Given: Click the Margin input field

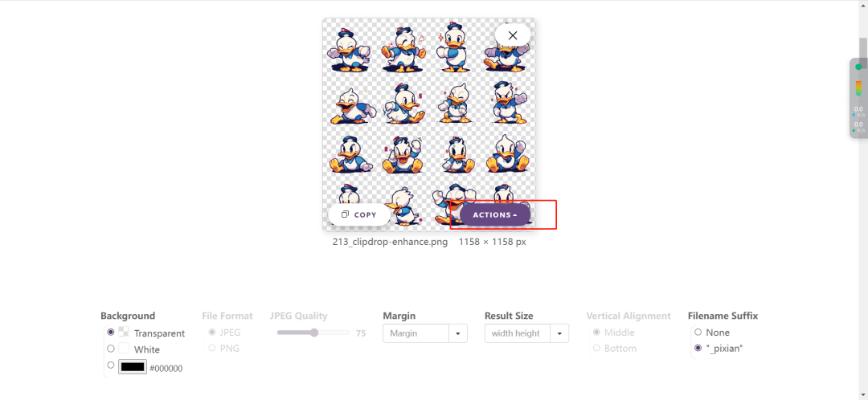Looking at the screenshot, I should pos(416,333).
